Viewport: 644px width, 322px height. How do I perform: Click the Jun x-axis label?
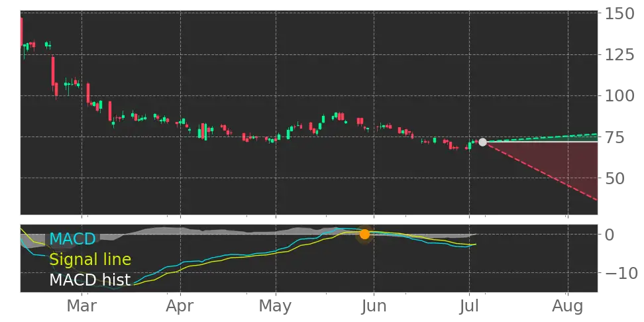coord(374,307)
